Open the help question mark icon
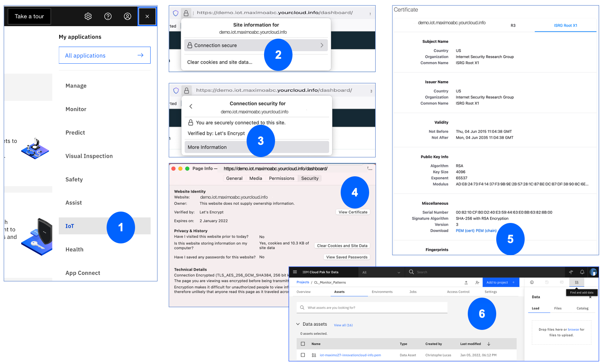 [x=108, y=16]
